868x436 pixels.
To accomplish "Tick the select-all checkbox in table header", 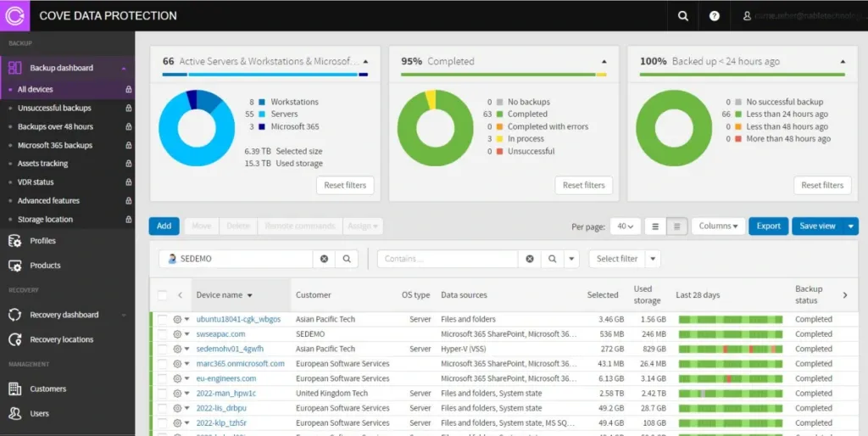I will 162,295.
